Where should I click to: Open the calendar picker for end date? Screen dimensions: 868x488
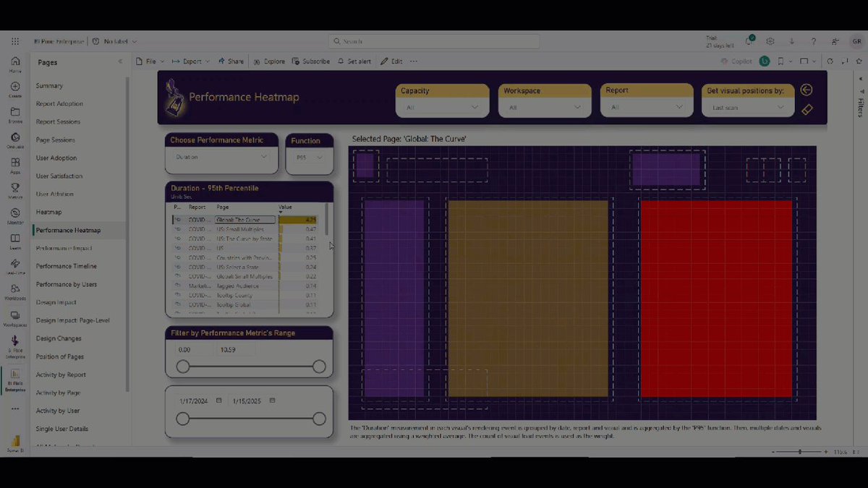click(x=272, y=401)
